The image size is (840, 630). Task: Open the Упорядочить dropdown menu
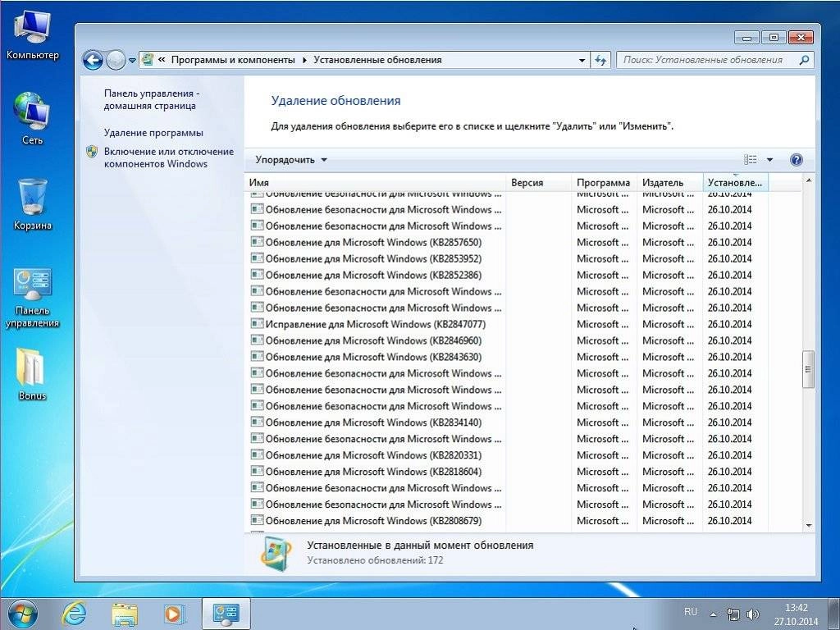[291, 160]
